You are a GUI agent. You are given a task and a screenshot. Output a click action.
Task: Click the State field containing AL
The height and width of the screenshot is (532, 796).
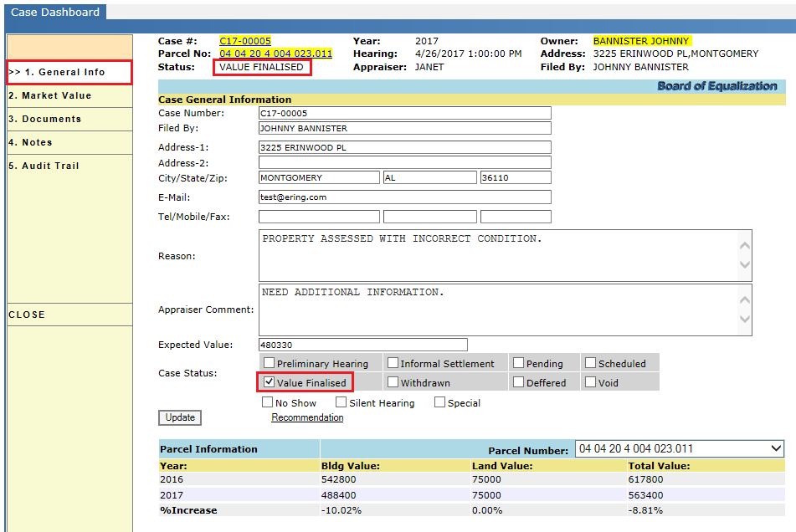[430, 177]
